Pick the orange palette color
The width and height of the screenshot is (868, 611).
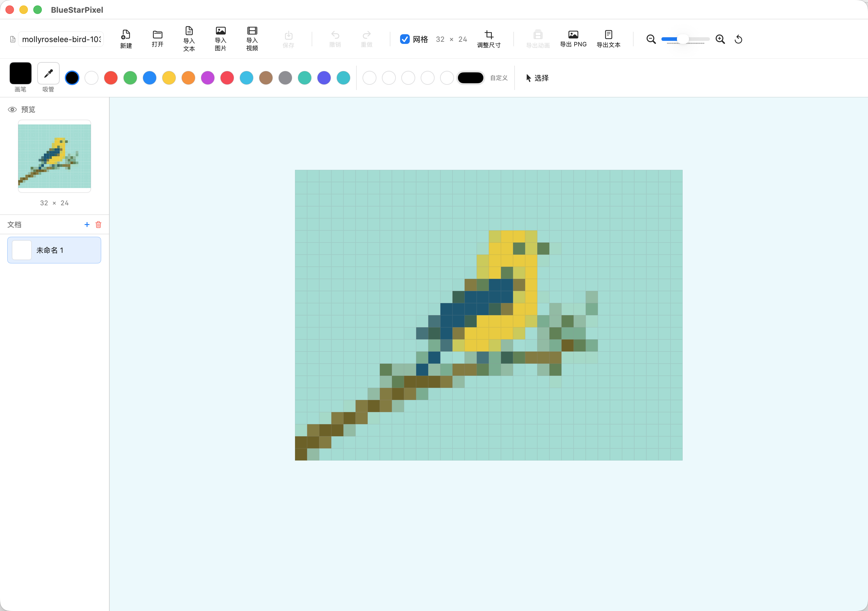coord(188,78)
